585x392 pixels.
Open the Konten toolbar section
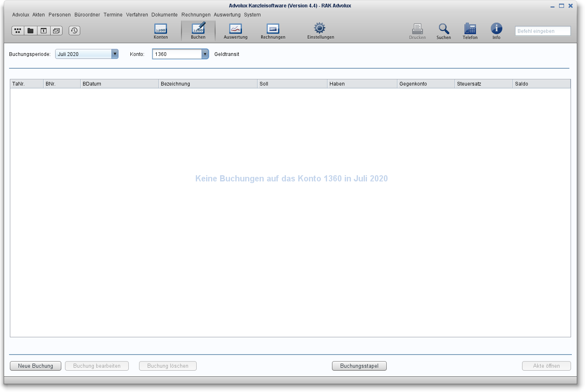(160, 31)
